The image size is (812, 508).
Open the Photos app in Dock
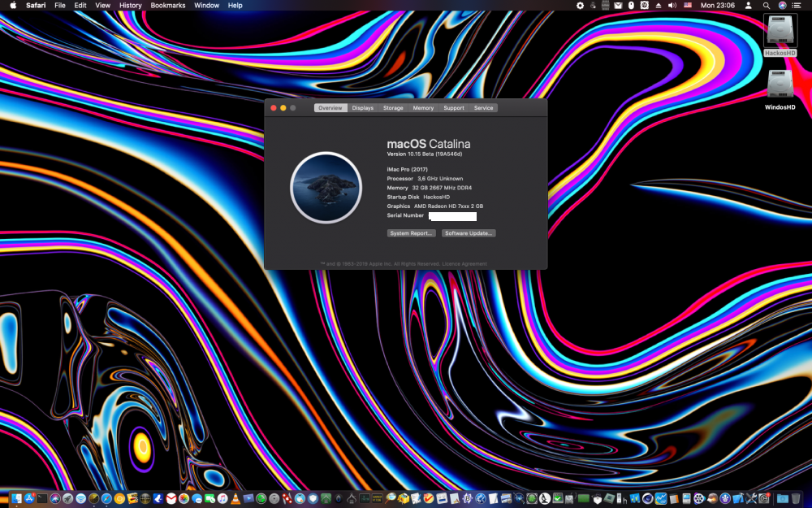(x=184, y=499)
